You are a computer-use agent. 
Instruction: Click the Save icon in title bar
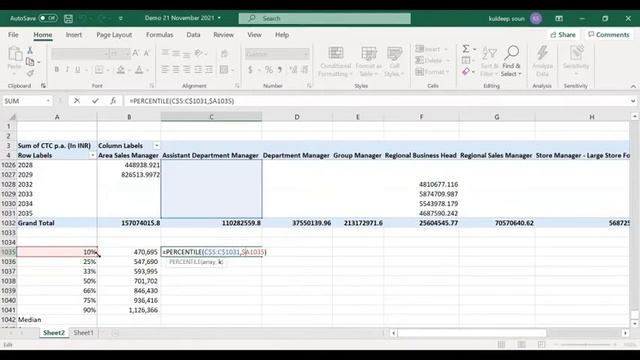[x=69, y=18]
